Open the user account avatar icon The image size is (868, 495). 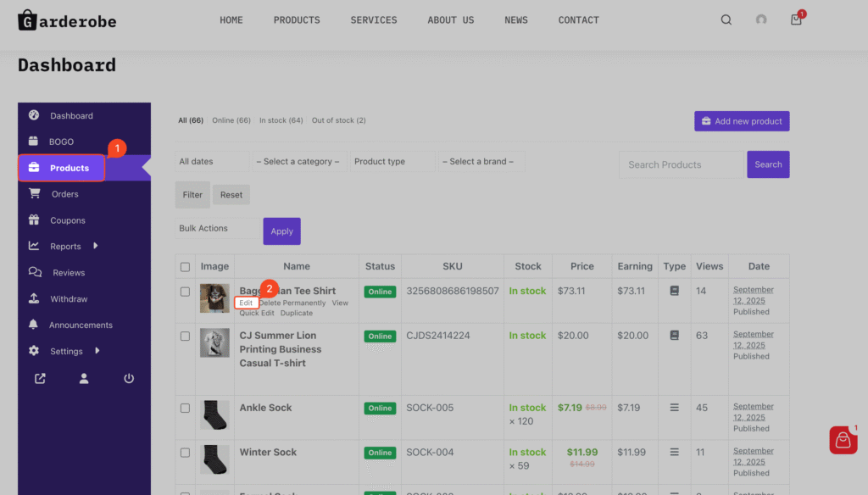[x=761, y=20]
